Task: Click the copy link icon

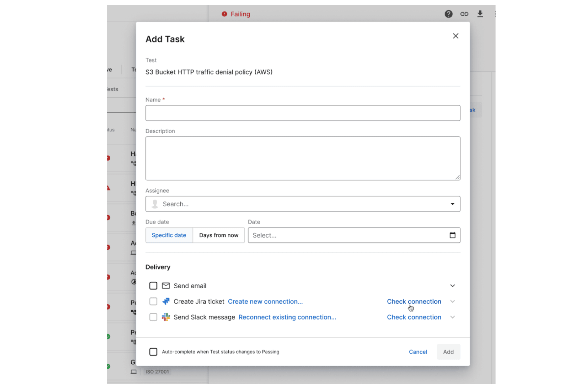Action: click(464, 14)
